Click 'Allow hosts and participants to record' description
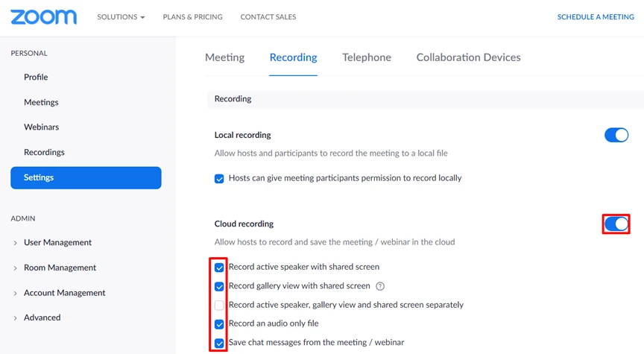The height and width of the screenshot is (354, 644). (331, 154)
